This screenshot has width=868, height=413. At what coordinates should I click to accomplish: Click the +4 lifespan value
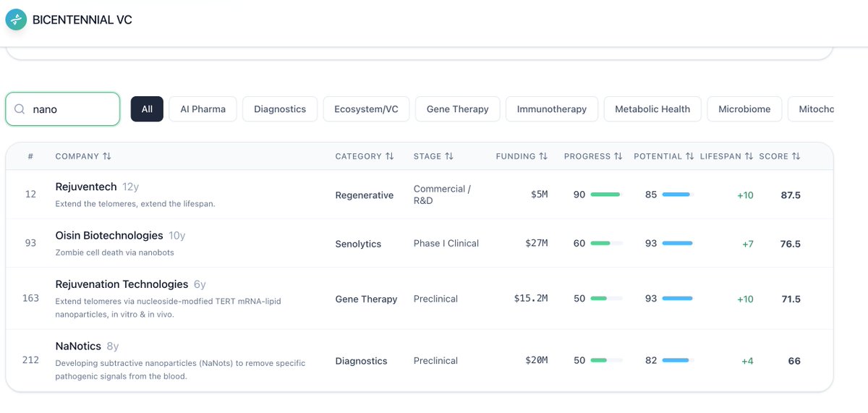(748, 361)
